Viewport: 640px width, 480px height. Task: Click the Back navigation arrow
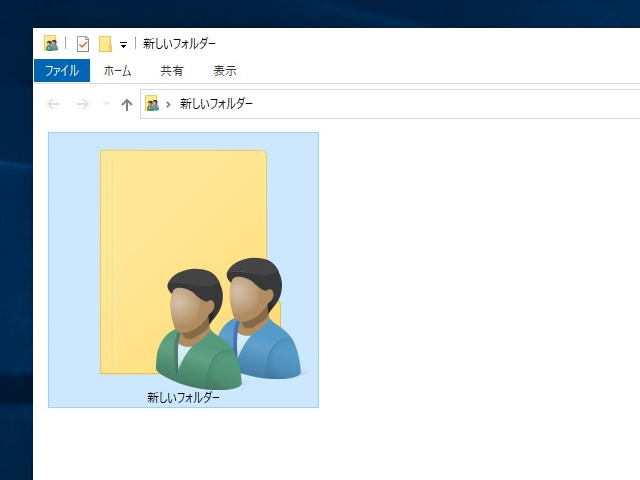(53, 104)
